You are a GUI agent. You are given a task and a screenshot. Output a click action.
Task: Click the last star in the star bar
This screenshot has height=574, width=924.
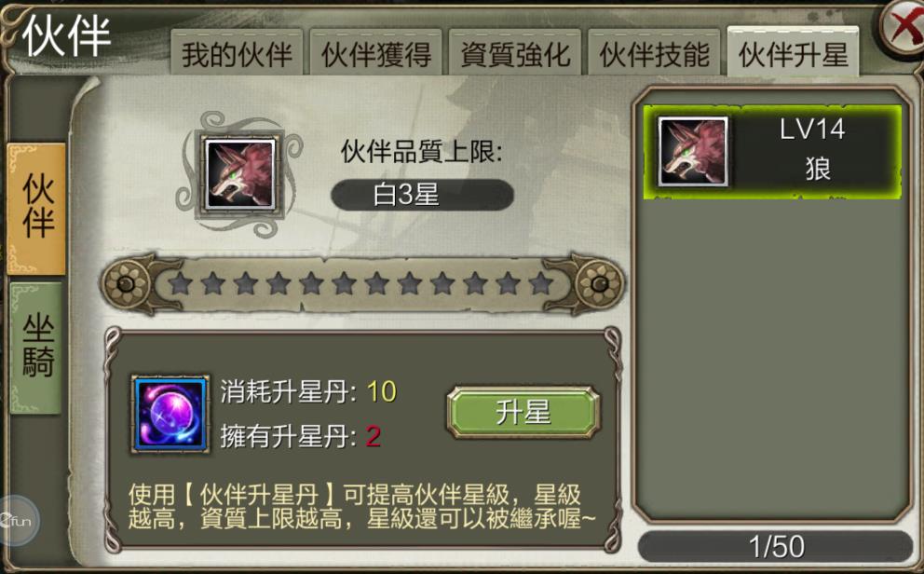pyautogui.click(x=540, y=284)
